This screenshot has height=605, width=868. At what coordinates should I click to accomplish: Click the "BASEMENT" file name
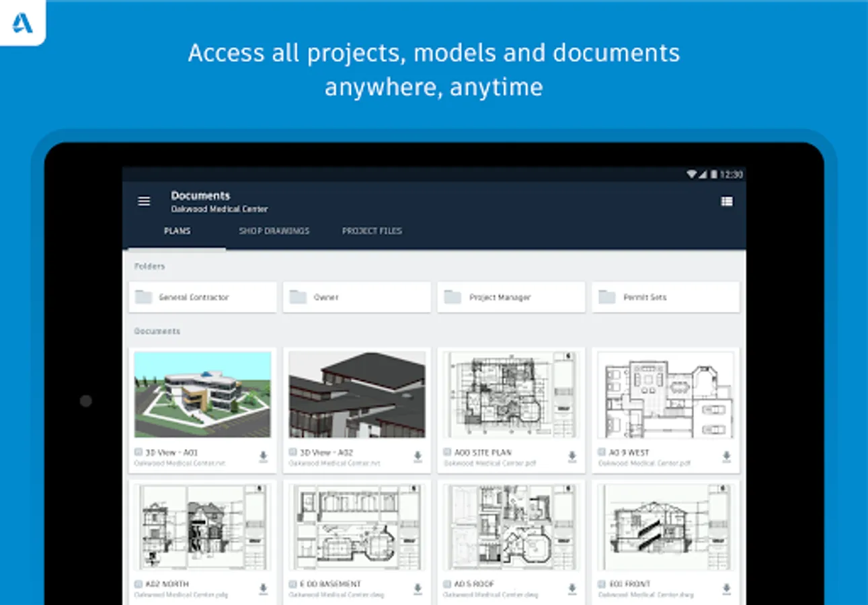point(331,584)
